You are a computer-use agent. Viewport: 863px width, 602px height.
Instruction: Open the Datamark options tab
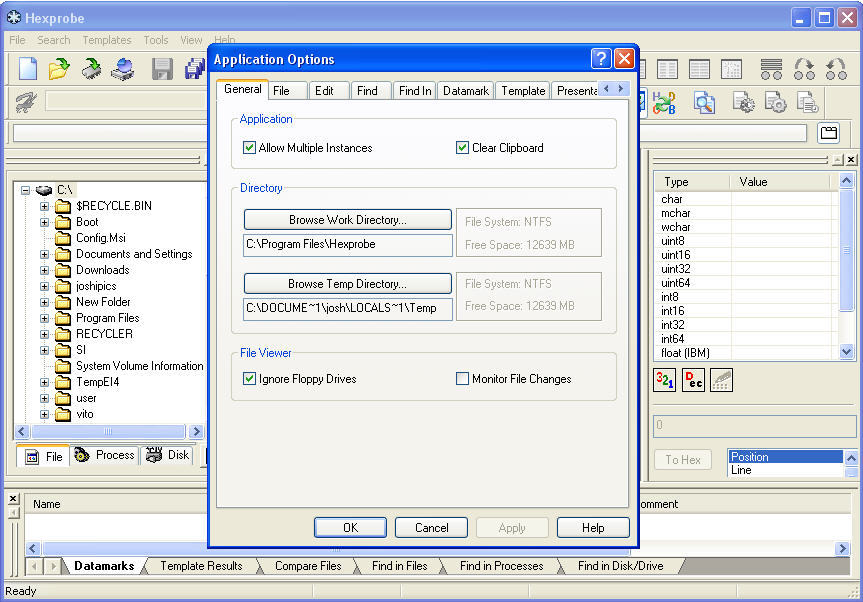pyautogui.click(x=466, y=91)
